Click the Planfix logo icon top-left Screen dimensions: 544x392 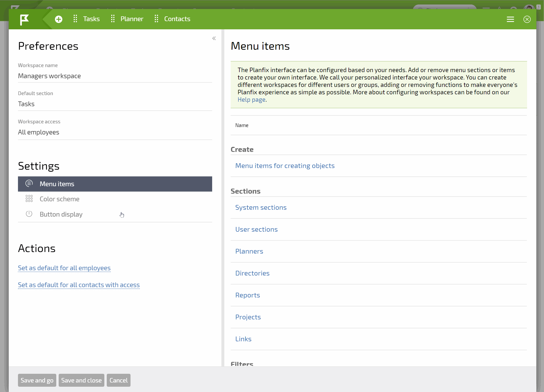[24, 18]
